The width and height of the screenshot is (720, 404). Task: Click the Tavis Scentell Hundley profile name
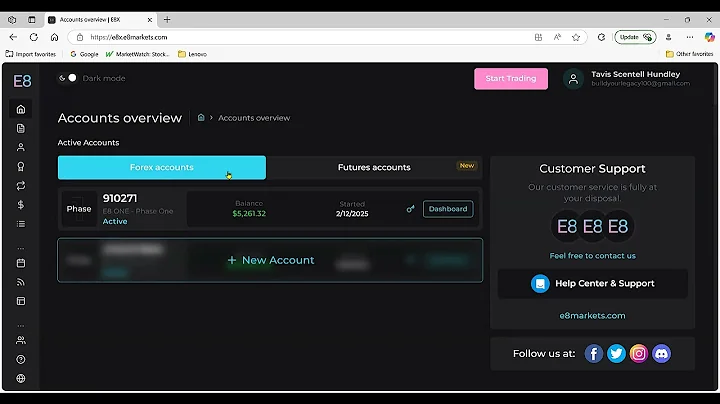636,74
